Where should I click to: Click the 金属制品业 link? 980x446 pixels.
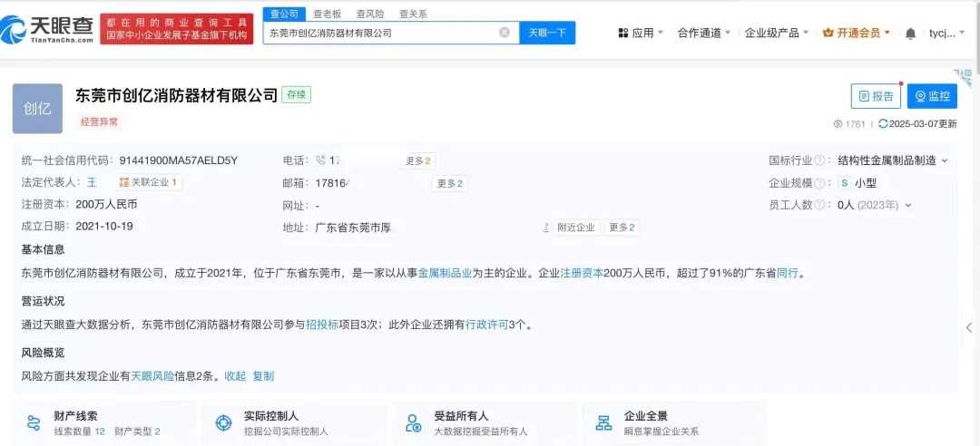pos(445,273)
